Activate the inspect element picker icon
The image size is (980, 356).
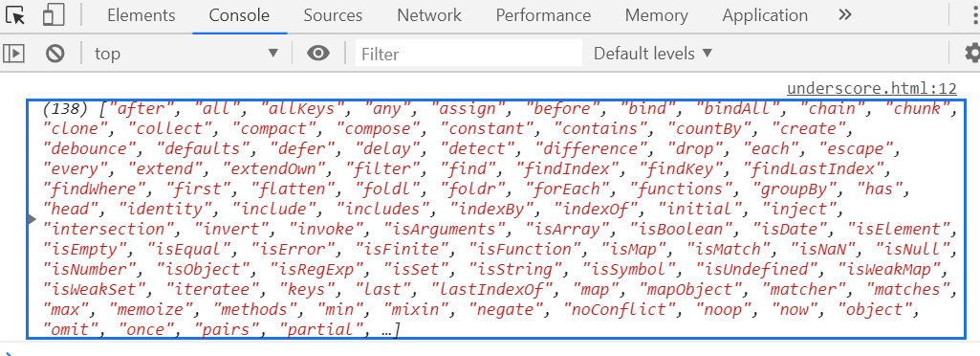tap(14, 15)
